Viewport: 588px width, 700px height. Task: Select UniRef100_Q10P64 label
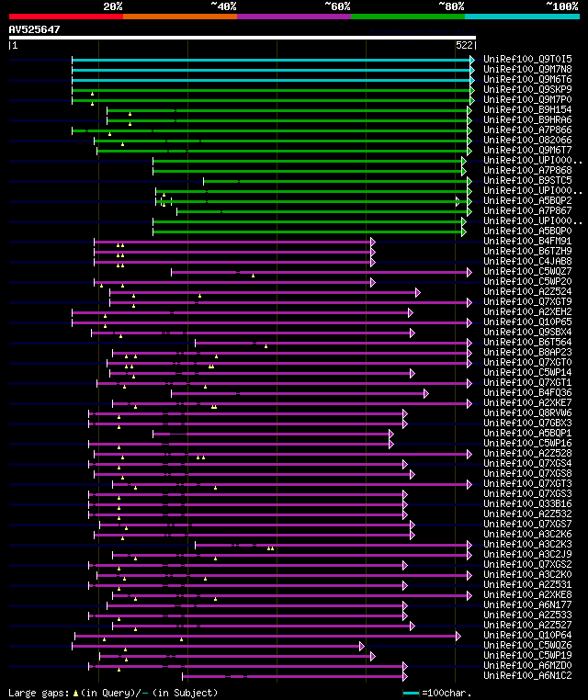coord(527,636)
